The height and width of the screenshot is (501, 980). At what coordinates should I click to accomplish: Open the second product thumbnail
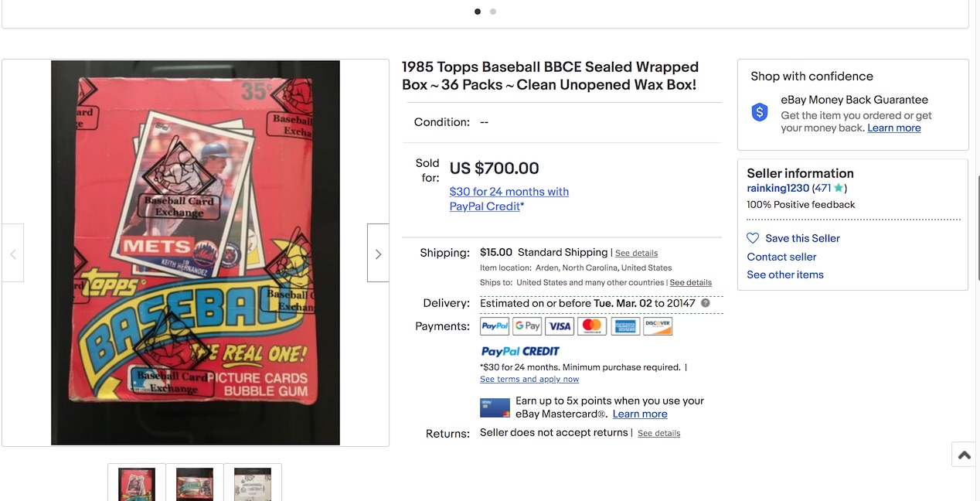click(x=195, y=483)
